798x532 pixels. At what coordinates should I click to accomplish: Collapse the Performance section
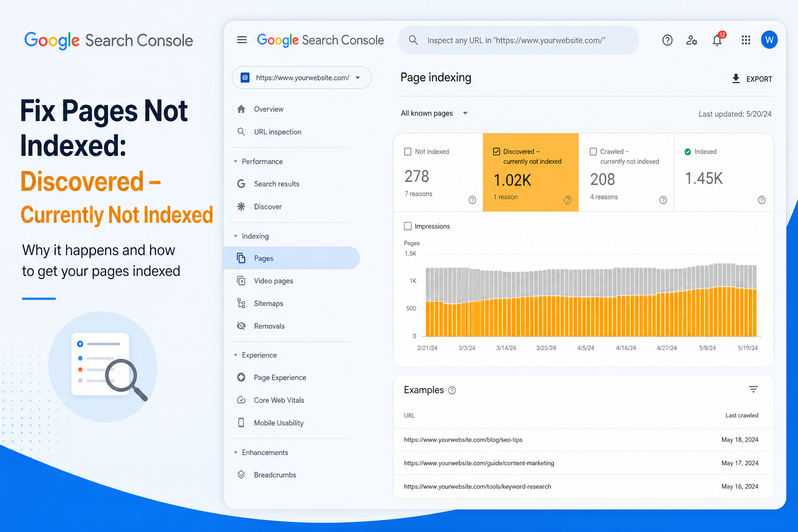[236, 162]
